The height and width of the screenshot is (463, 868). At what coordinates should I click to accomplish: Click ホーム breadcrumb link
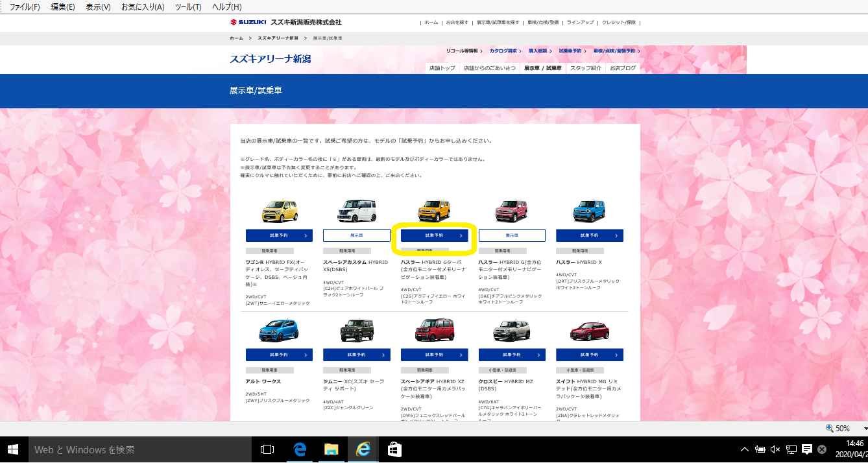click(x=236, y=38)
